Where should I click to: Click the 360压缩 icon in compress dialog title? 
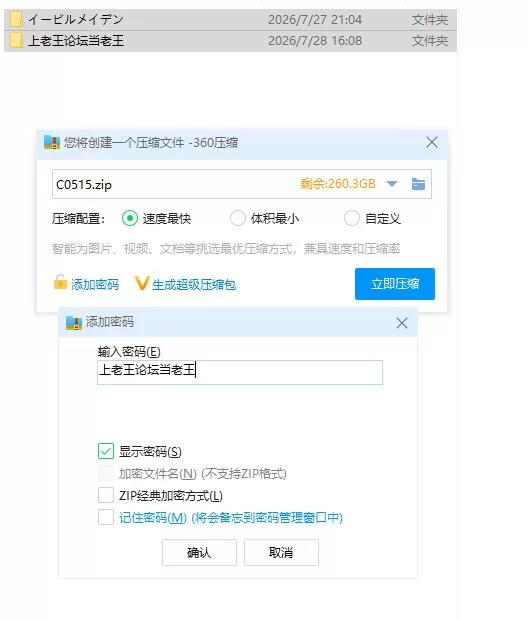[x=52, y=142]
